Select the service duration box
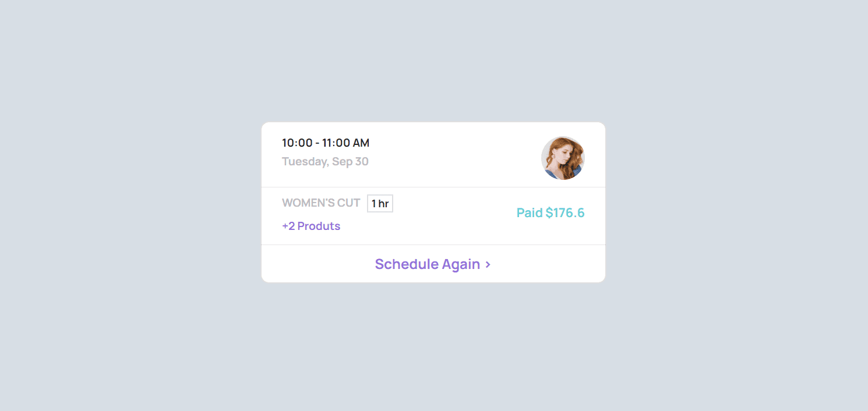This screenshot has width=868, height=411. click(x=379, y=203)
